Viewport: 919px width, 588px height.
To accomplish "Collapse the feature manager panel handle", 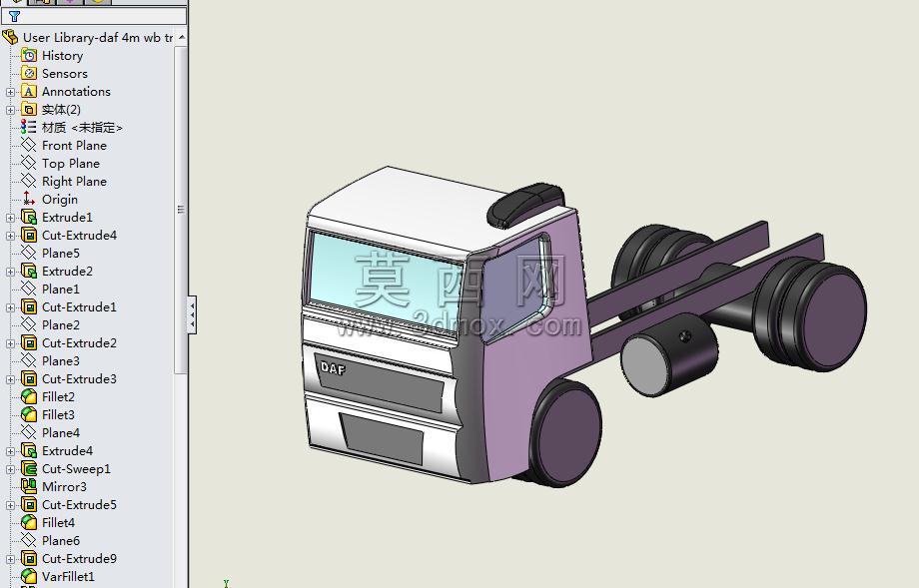I will click(192, 315).
